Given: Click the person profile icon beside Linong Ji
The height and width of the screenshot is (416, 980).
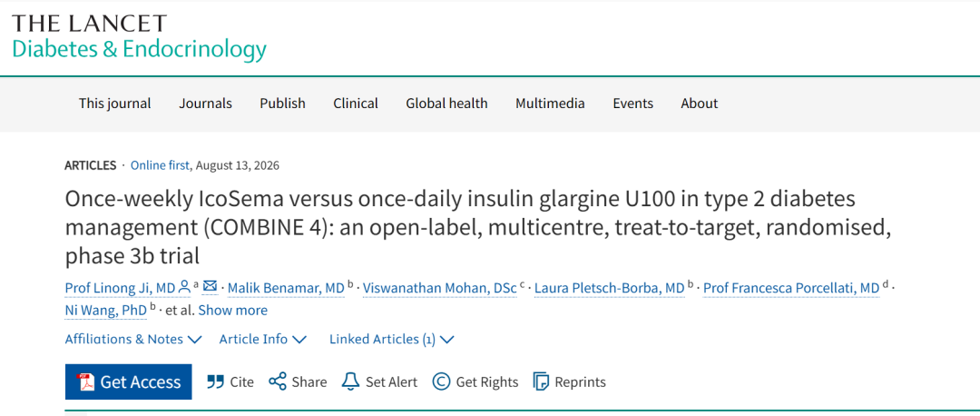Looking at the screenshot, I should pyautogui.click(x=184, y=287).
